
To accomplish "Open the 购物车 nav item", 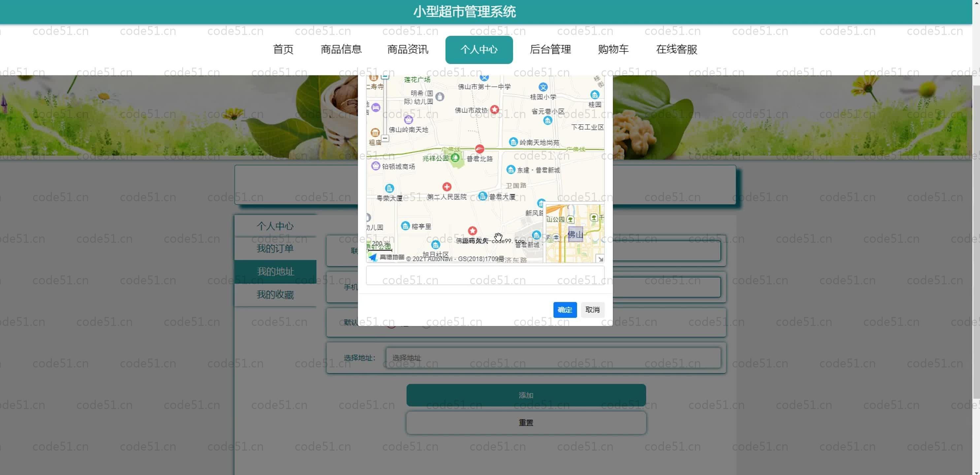I will pyautogui.click(x=613, y=49).
